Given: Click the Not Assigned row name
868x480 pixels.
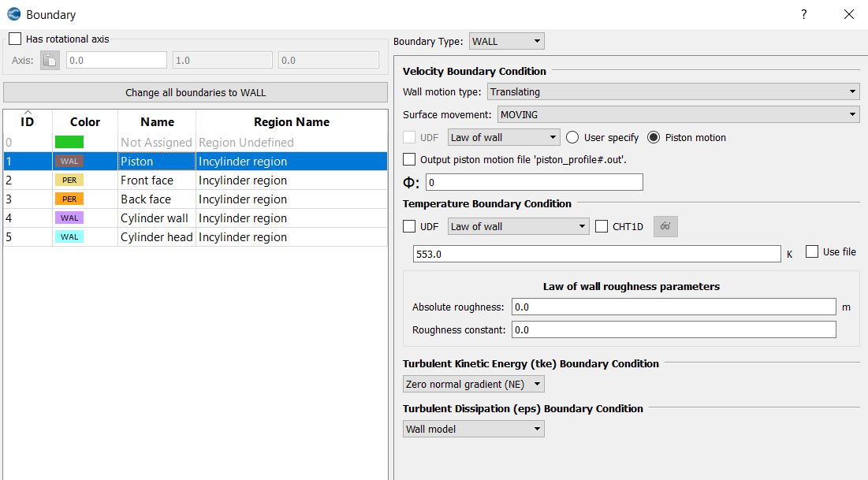Looking at the screenshot, I should [157, 143].
